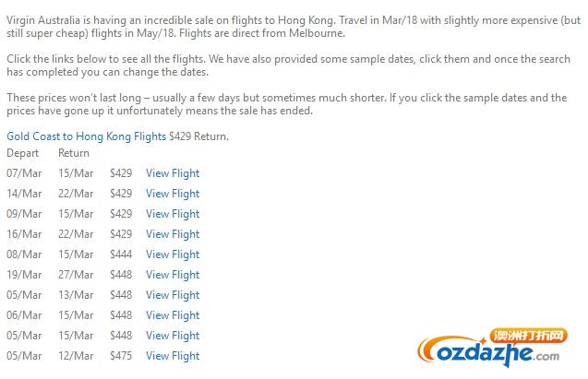View Flight for 14/Mar to 22/Mar

point(173,194)
